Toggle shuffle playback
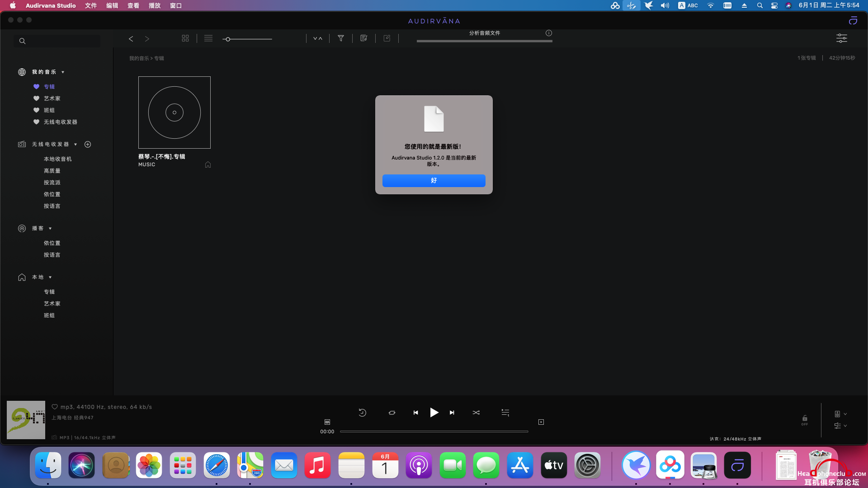Screen dimensions: 868x488 pyautogui.click(x=476, y=413)
